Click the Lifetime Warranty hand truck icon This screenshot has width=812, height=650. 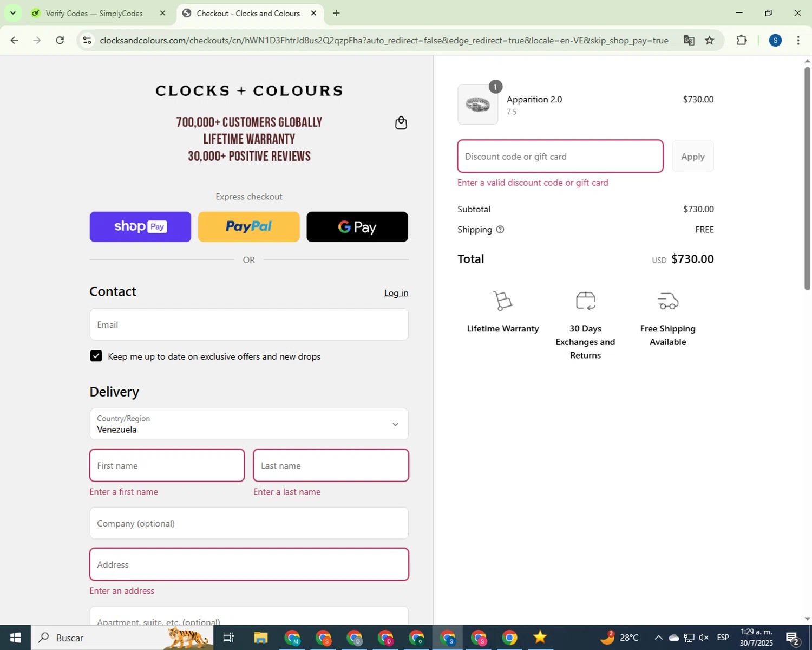(503, 301)
